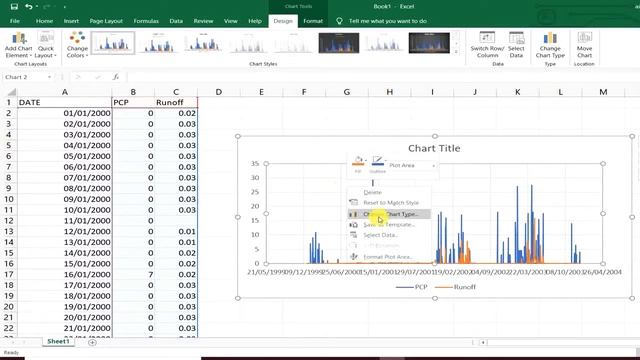Expand the chart styles gallery
Image resolution: width=640 pixels, height=360 pixels.
pos(456,51)
